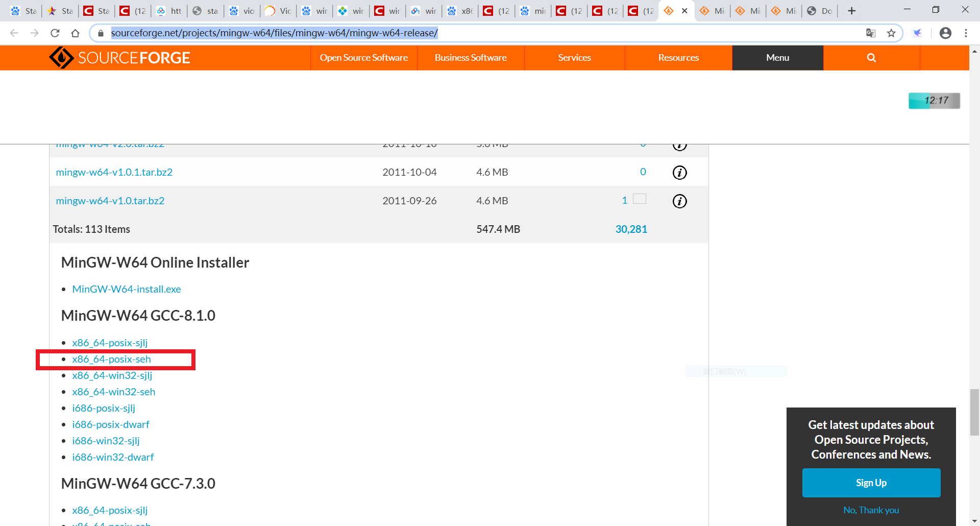980x526 pixels.
Task: Click the 'MinGW-W64 GCC-8.1.0' heading
Action: tap(138, 316)
